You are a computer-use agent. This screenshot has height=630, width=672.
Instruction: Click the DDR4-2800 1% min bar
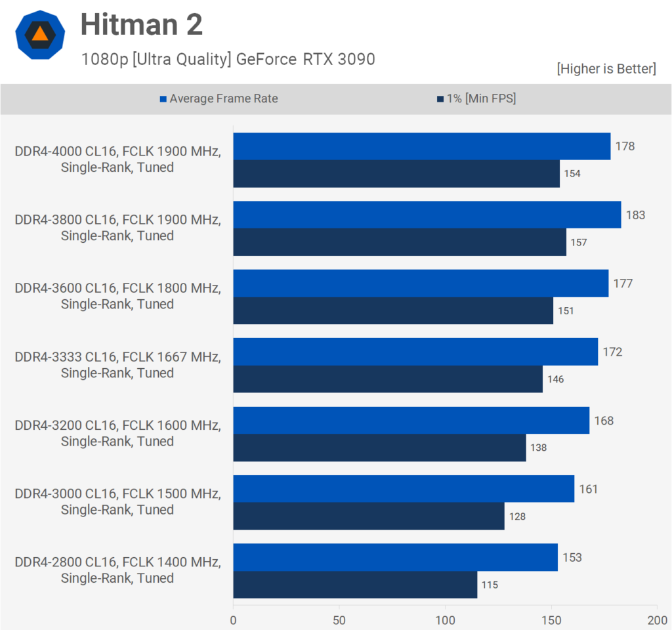tap(354, 585)
